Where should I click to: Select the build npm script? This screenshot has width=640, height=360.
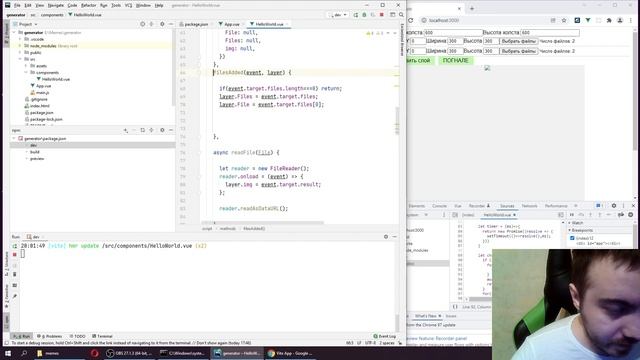click(x=35, y=152)
